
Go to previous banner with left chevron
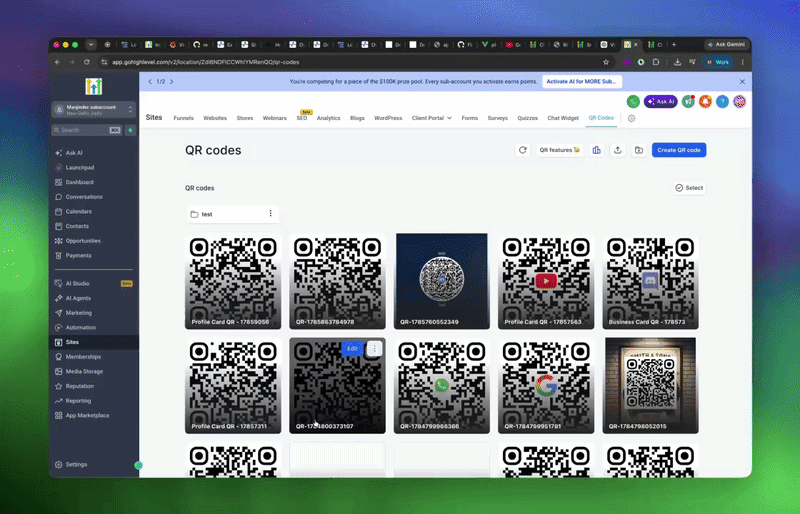(150, 82)
